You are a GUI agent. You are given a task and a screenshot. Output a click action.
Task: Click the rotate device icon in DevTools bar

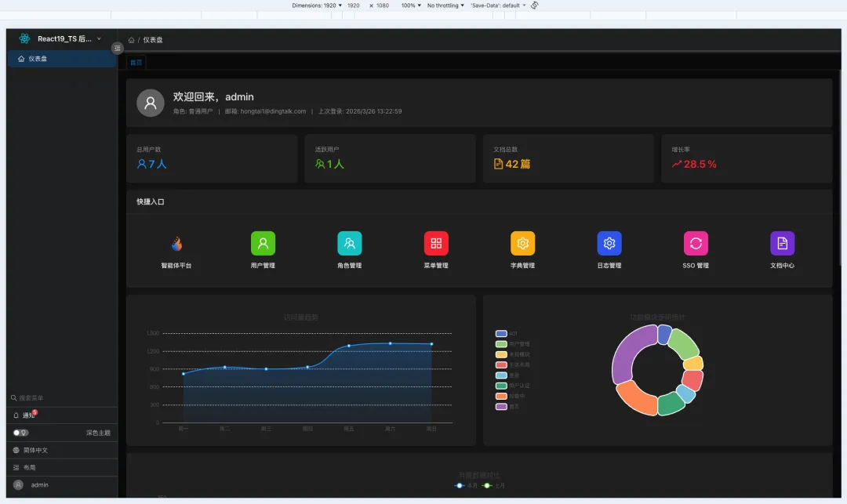(x=534, y=5)
